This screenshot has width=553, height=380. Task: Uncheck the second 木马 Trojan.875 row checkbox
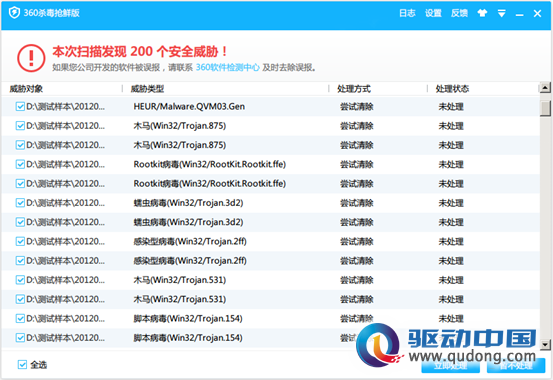pyautogui.click(x=20, y=145)
